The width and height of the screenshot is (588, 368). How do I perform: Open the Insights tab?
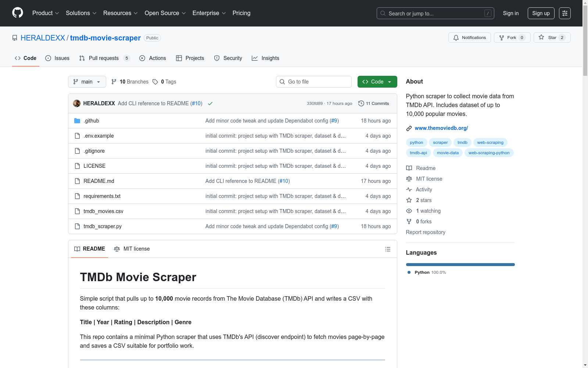point(265,58)
